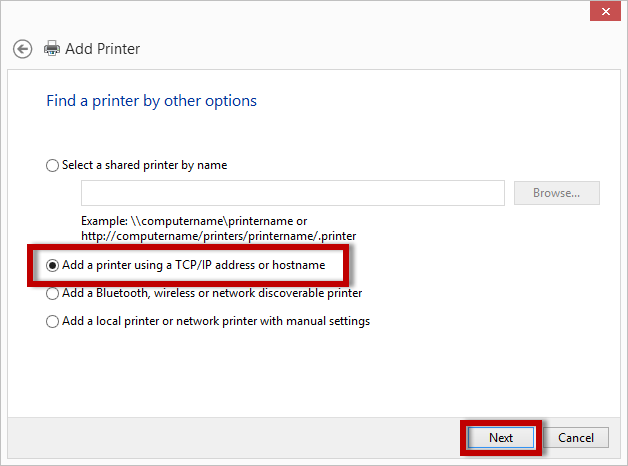
Task: Click the printer icon beside Add Printer
Action: click(52, 49)
